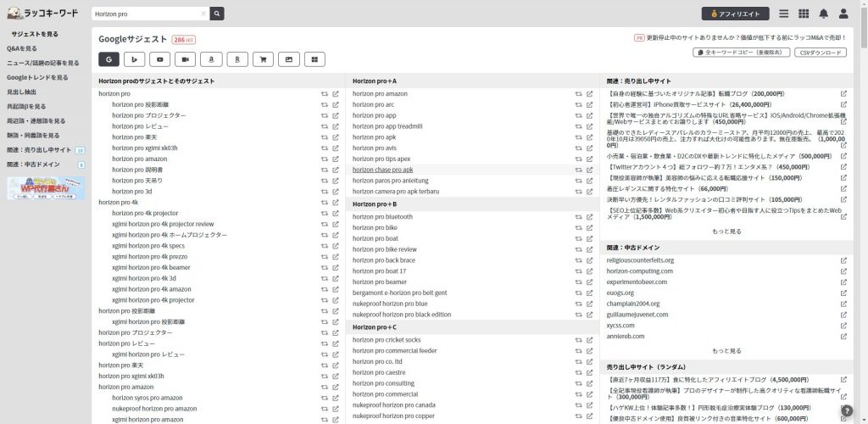Open the hamburger menu in the header
Image resolution: width=868 pixels, height=424 pixels.
(784, 14)
